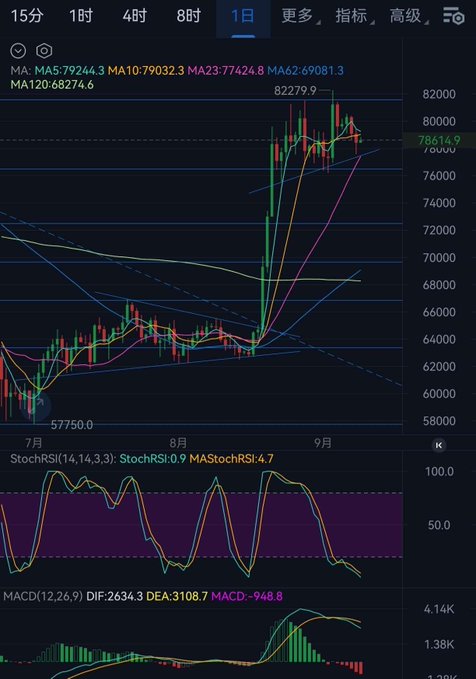Screen dimensions: 476x679
Task: Jump to latest candle K button
Action: (x=439, y=445)
